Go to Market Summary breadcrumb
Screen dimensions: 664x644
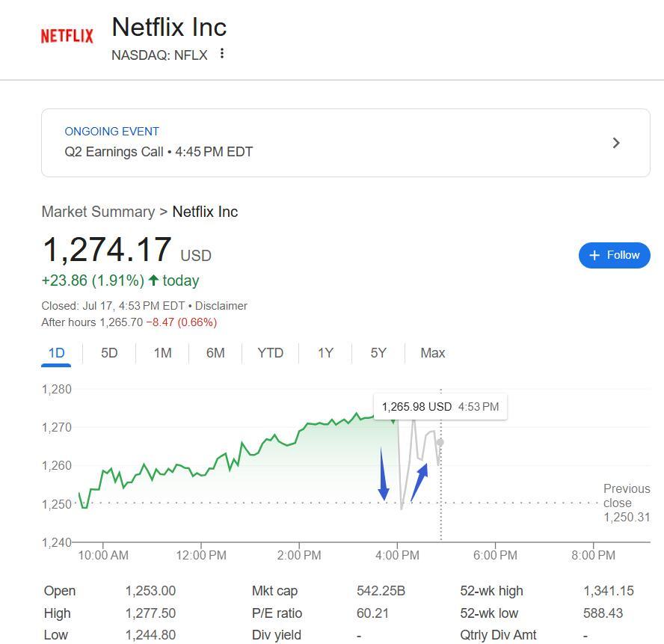tap(98, 212)
